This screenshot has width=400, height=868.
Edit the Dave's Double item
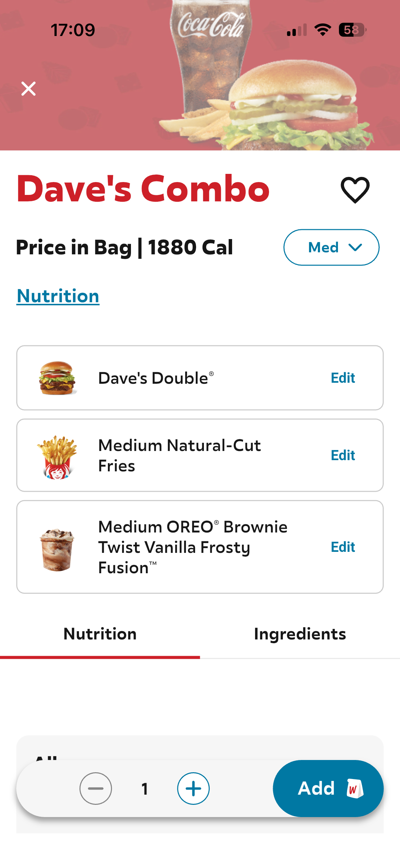343,378
